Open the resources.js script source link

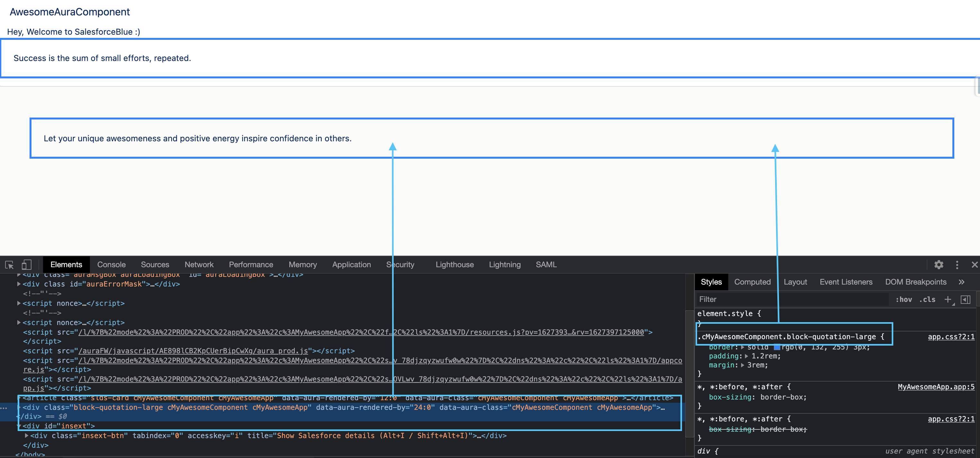[x=361, y=332]
